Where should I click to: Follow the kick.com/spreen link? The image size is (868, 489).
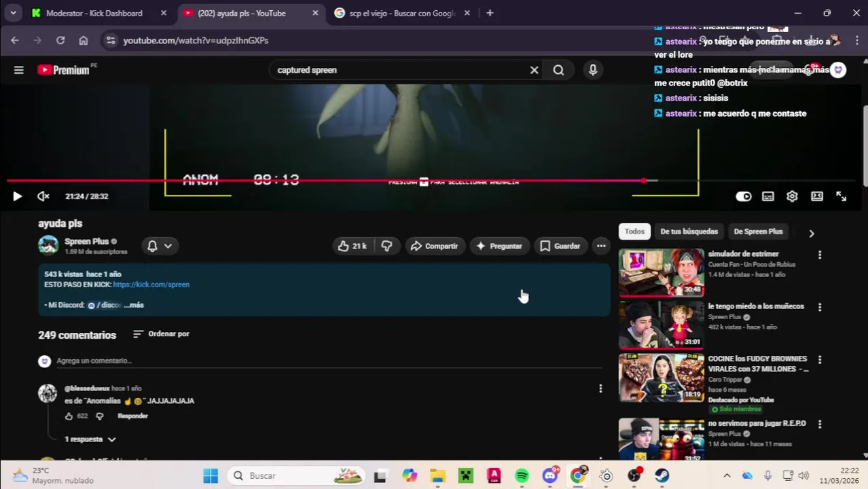point(151,285)
